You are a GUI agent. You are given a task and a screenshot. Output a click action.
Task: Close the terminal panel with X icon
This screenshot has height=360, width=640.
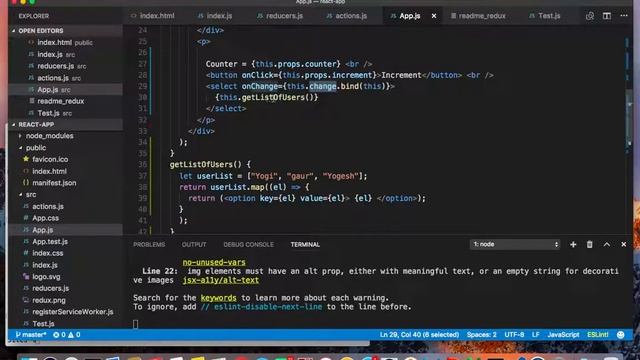tap(624, 244)
